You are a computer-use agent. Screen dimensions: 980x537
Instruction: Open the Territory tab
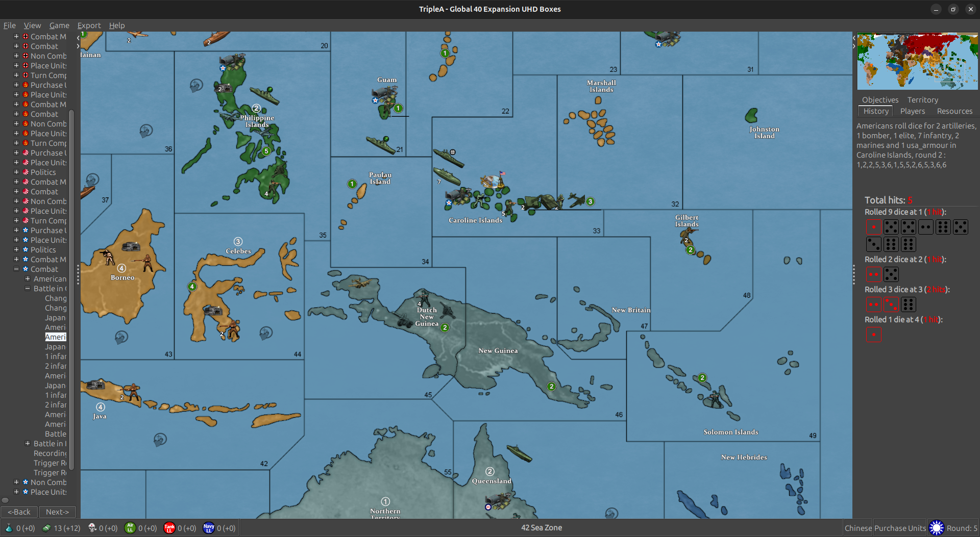922,100
